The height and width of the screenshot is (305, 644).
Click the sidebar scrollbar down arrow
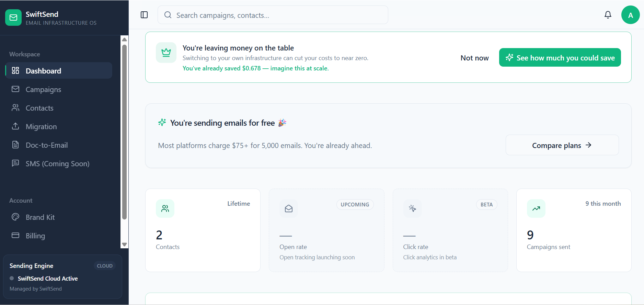[x=125, y=245]
